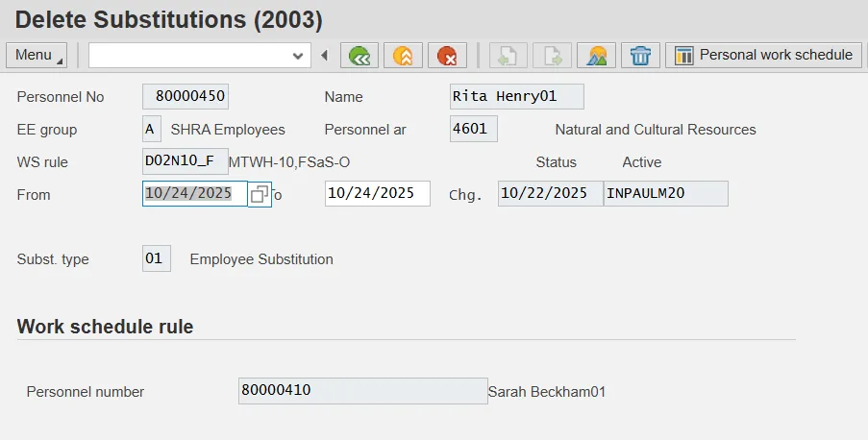Click the orange Exit icon
This screenshot has width=868, height=440.
tap(403, 56)
